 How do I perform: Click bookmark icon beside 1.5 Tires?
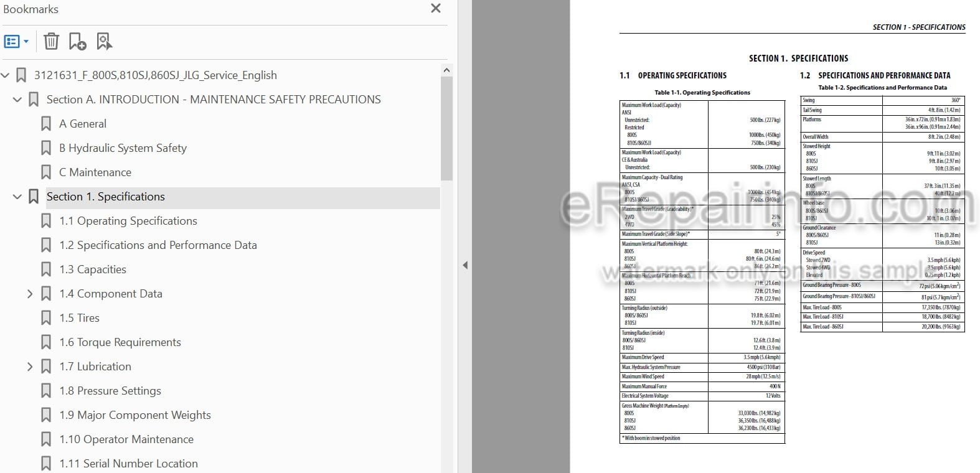pos(46,318)
